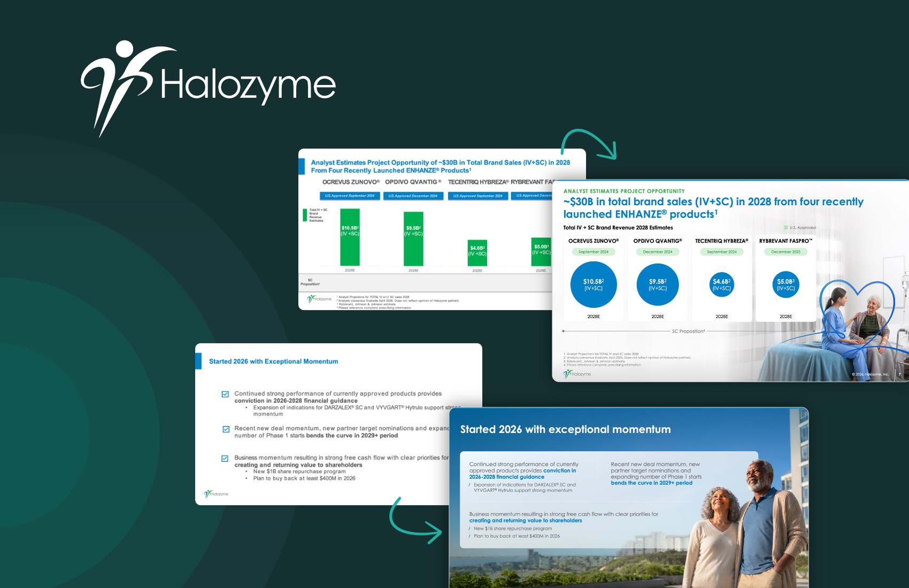Click the 'ANALYST ESTIMATES PROJECT OPPORTUNITY' green overline
909x588 pixels.
point(624,191)
